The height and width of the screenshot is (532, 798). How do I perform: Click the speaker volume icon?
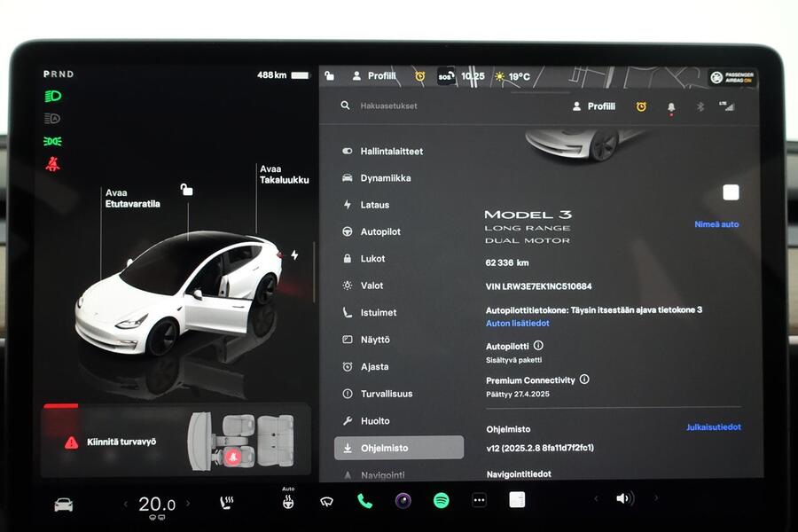(x=625, y=498)
